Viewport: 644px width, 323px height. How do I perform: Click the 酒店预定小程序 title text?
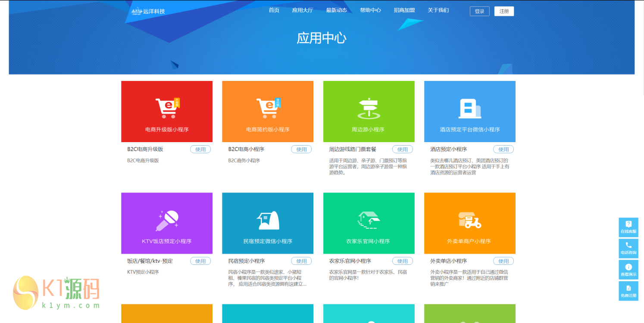449,149
